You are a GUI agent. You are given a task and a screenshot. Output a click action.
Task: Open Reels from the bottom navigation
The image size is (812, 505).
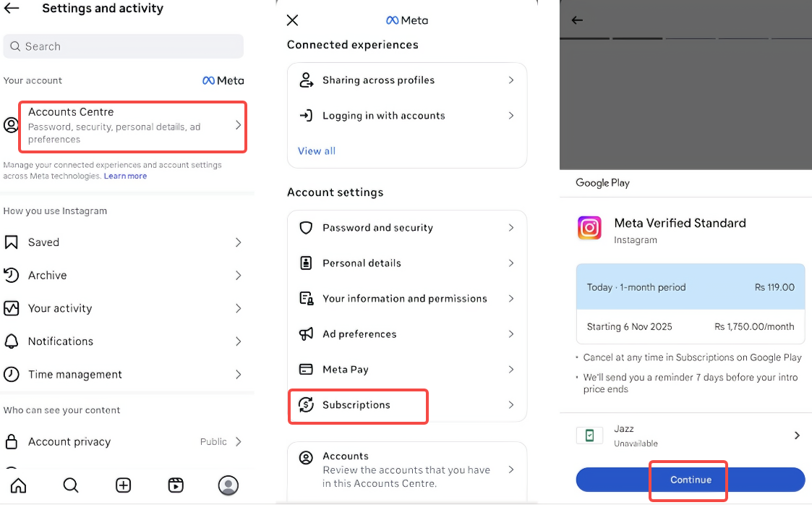click(x=176, y=485)
